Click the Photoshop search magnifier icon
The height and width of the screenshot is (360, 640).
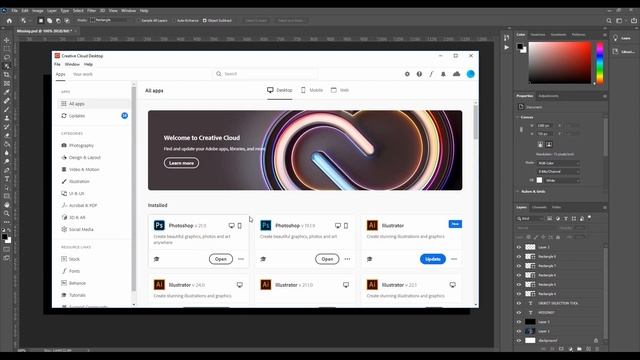pyautogui.click(x=609, y=20)
